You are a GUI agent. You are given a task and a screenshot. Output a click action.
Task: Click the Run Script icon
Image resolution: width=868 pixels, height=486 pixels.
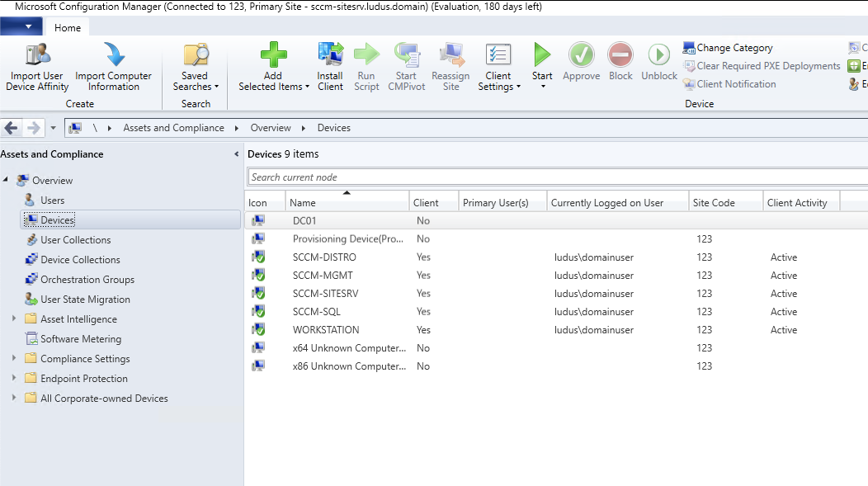(x=366, y=55)
